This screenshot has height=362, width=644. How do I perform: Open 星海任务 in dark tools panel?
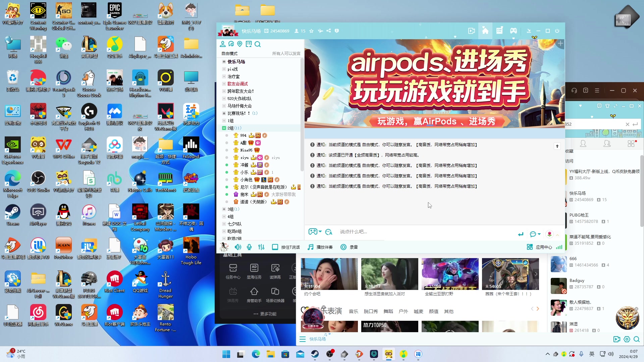254,271
